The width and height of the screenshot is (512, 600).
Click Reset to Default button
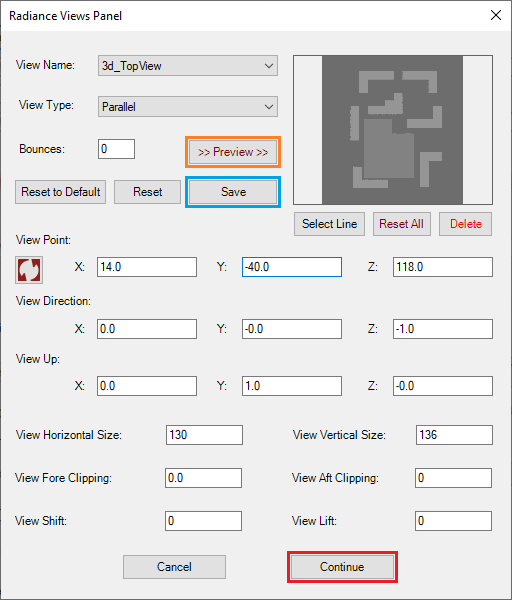point(60,192)
